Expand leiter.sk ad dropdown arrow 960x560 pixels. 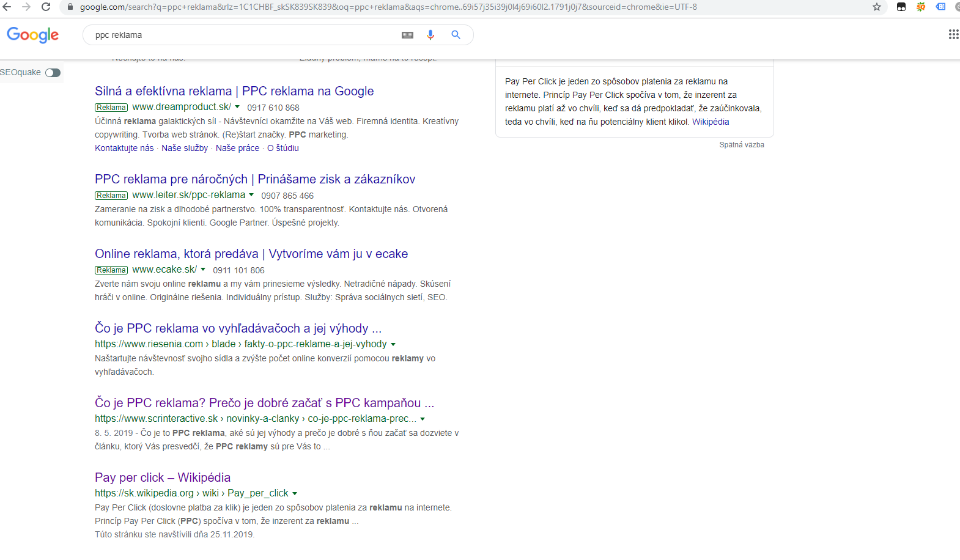click(251, 195)
